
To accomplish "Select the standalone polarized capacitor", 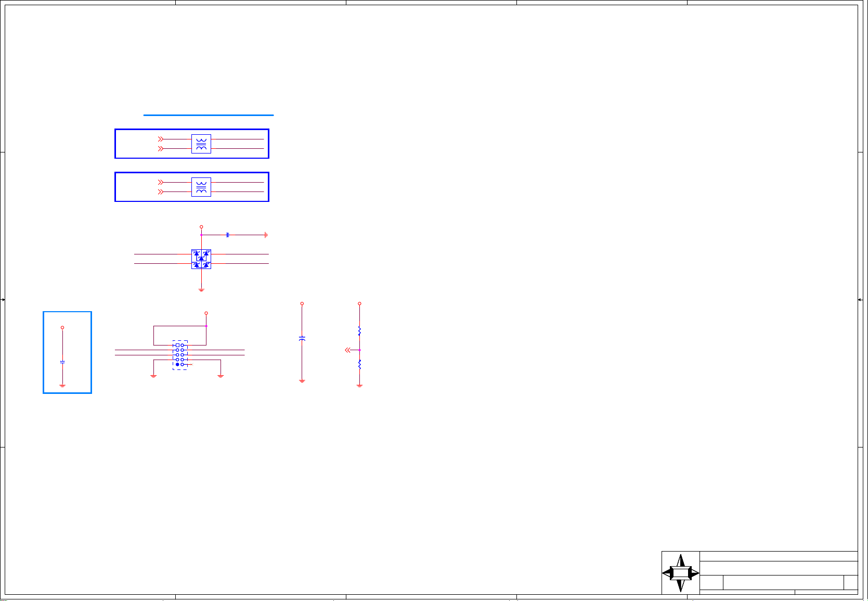I will point(302,338).
